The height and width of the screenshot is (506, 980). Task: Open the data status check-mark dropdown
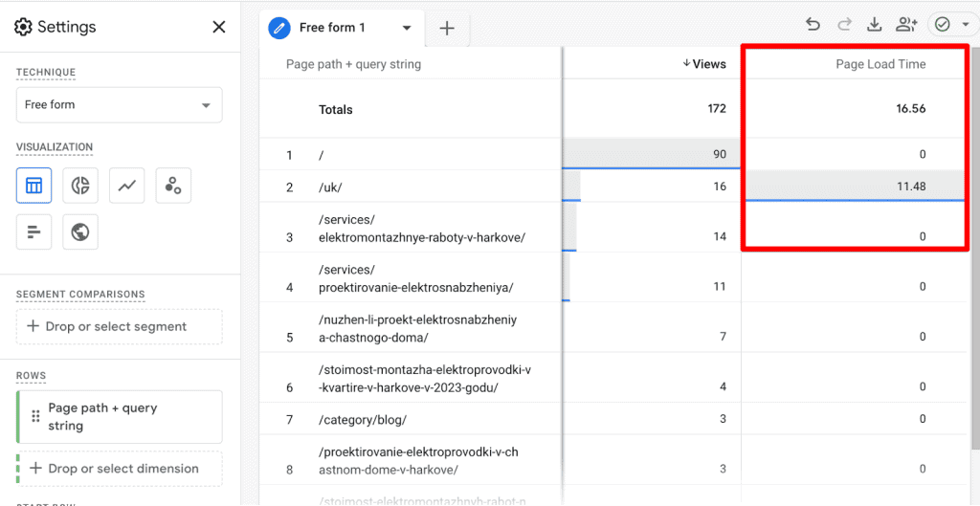click(951, 24)
